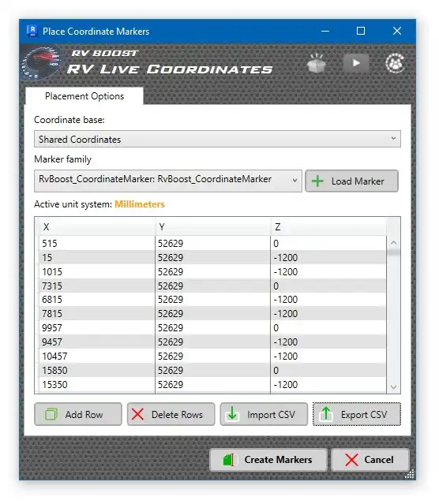Image resolution: width=439 pixels, height=504 pixels.
Task: Expand the Marker family combo box
Action: (168, 181)
